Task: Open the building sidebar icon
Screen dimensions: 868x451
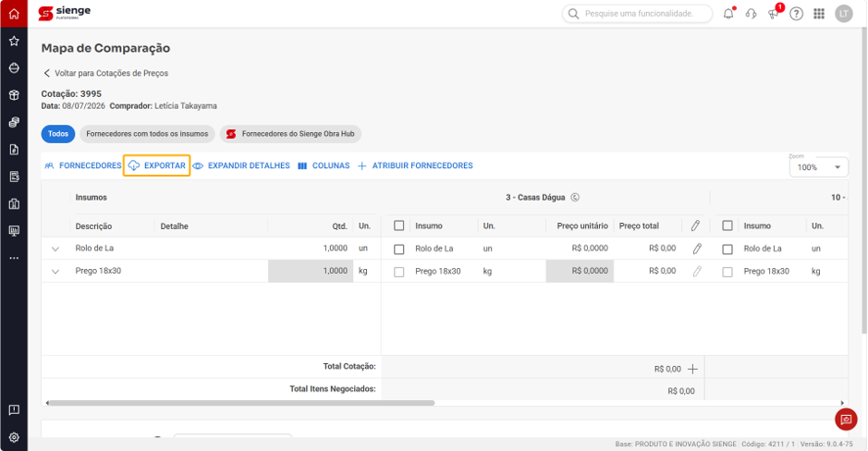Action: pyautogui.click(x=14, y=203)
